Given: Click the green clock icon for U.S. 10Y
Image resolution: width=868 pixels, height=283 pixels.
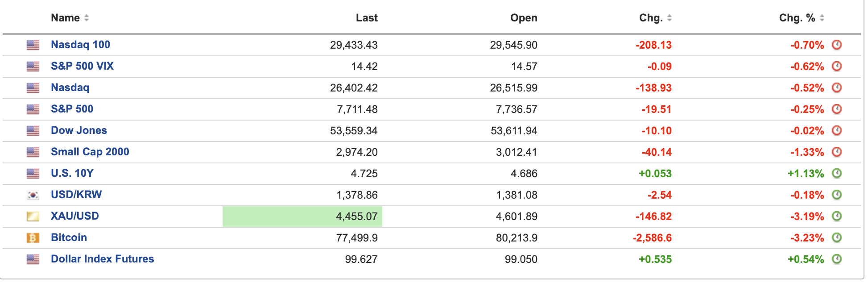Looking at the screenshot, I should coord(837,173).
